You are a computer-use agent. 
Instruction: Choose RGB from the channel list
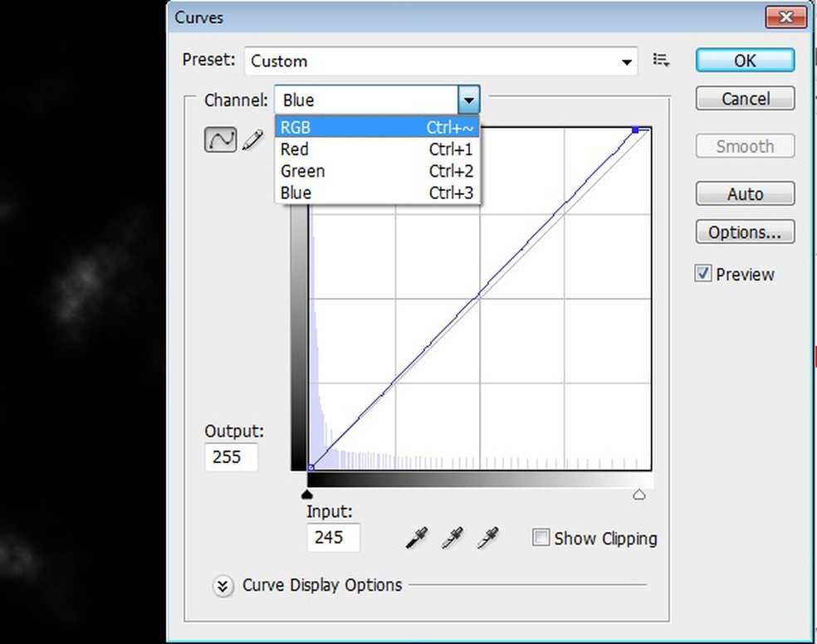point(377,127)
